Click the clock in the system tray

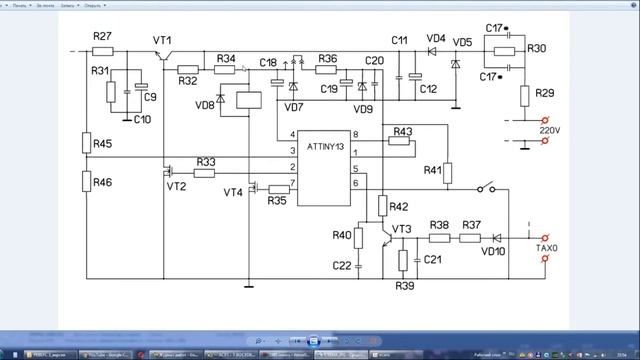click(622, 355)
